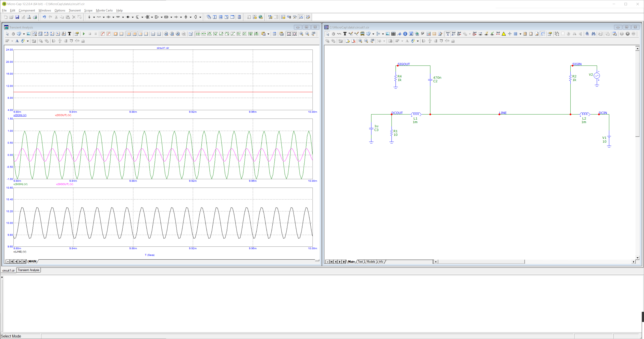Open the Calculator tool
Viewport: 644px width, 339px height.
239,17
